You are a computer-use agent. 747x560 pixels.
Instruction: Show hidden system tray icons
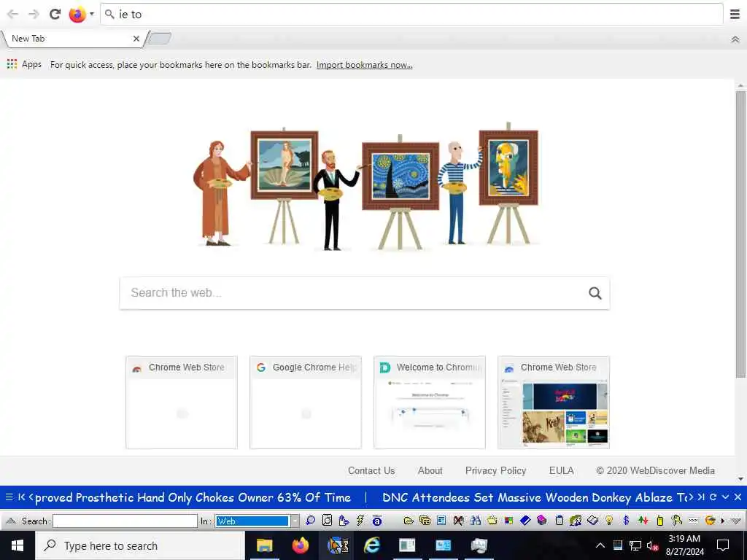[x=600, y=545]
